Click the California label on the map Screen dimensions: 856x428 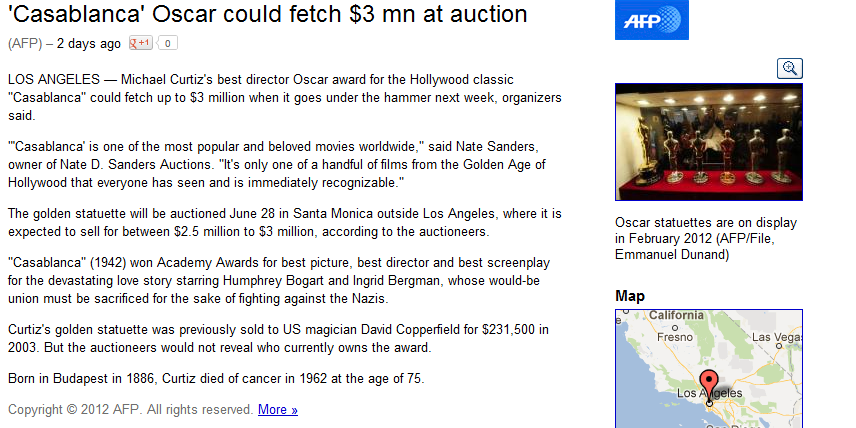click(x=676, y=315)
